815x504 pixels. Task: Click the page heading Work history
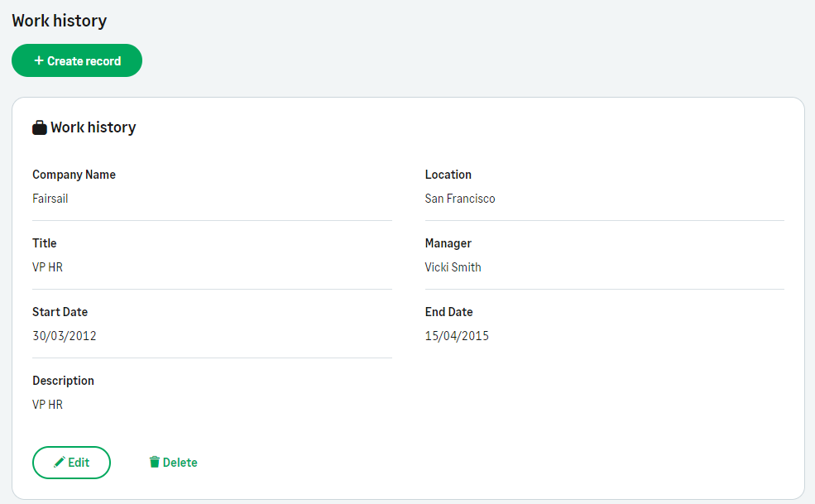pyautogui.click(x=60, y=21)
